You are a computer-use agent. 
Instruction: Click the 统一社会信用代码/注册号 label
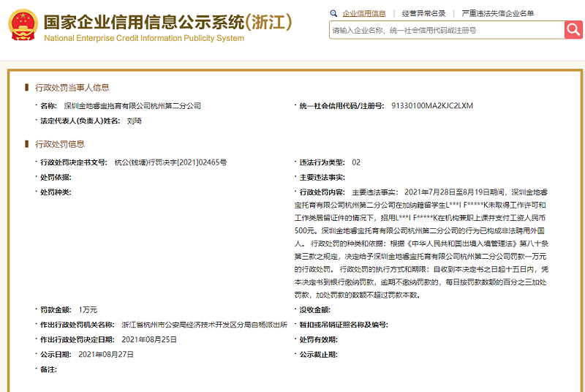[341, 106]
